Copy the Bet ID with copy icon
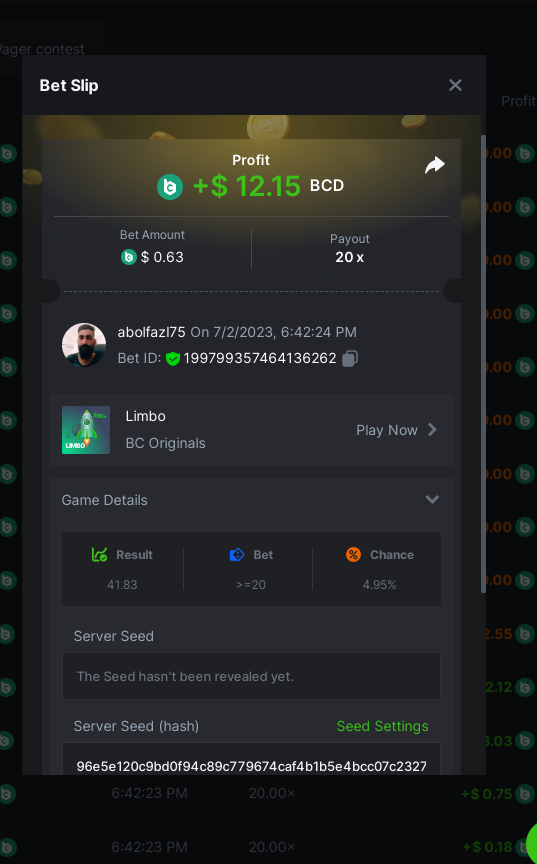This screenshot has width=537, height=864. click(350, 359)
